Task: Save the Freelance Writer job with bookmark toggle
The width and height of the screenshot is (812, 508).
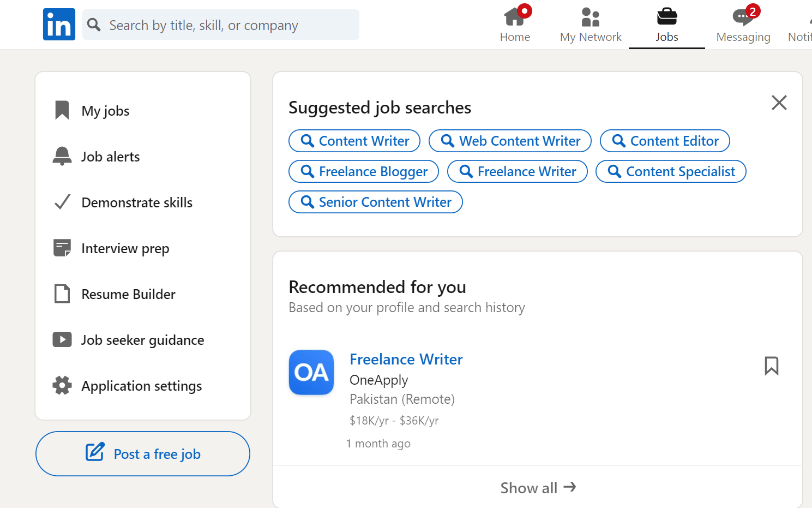Action: (x=772, y=366)
